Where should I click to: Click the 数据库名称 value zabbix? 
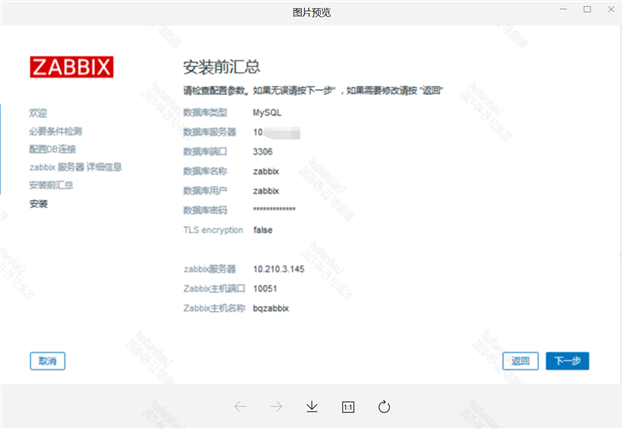click(x=266, y=171)
